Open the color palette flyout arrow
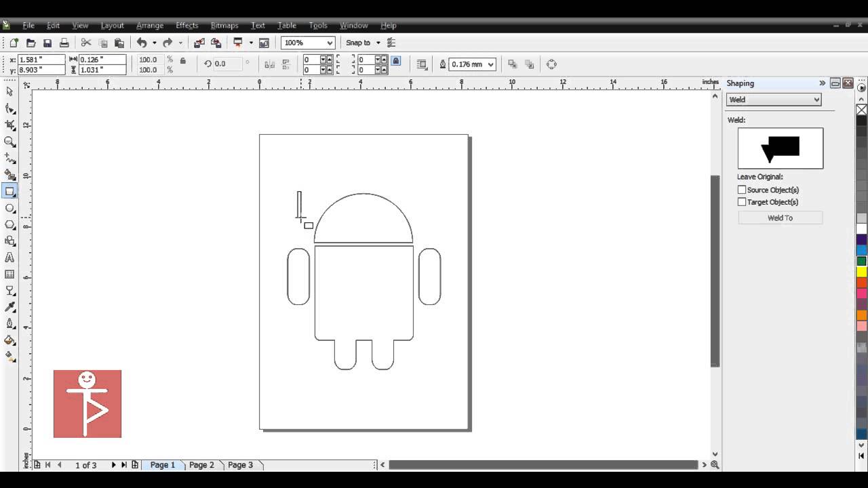The width and height of the screenshot is (868, 488). (x=862, y=87)
